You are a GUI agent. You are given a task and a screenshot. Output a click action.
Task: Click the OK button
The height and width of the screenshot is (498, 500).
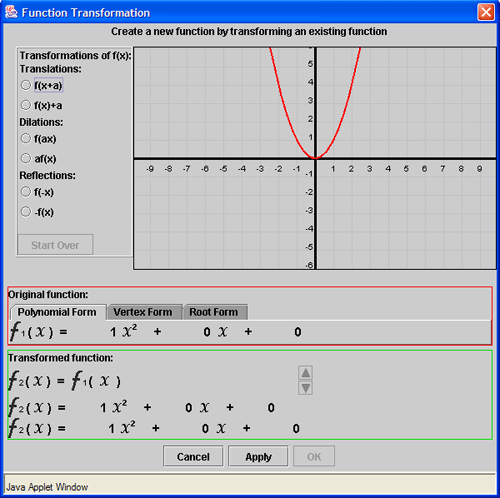[314, 457]
